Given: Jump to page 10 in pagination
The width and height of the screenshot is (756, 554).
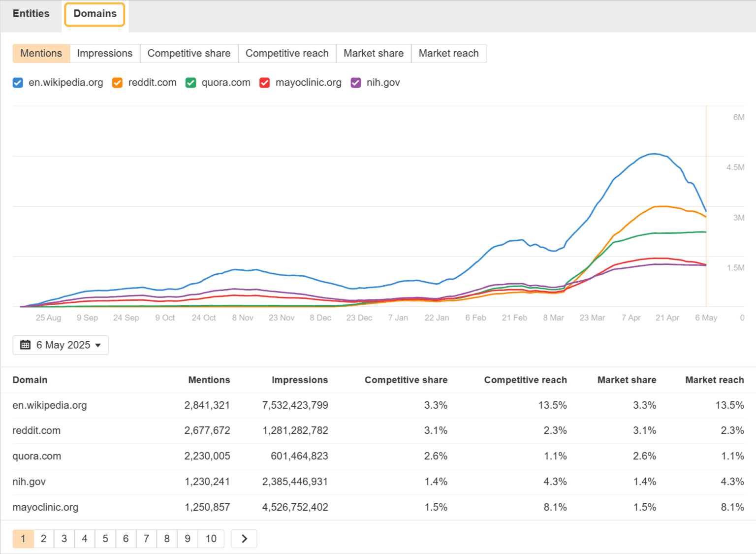Looking at the screenshot, I should coord(211,539).
